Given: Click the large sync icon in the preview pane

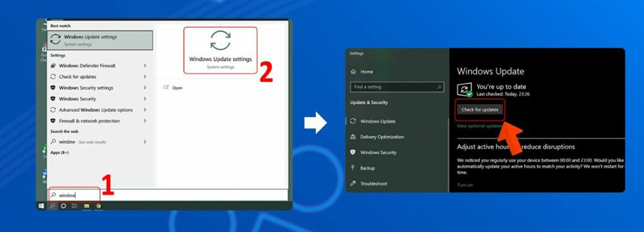Looking at the screenshot, I should point(220,40).
